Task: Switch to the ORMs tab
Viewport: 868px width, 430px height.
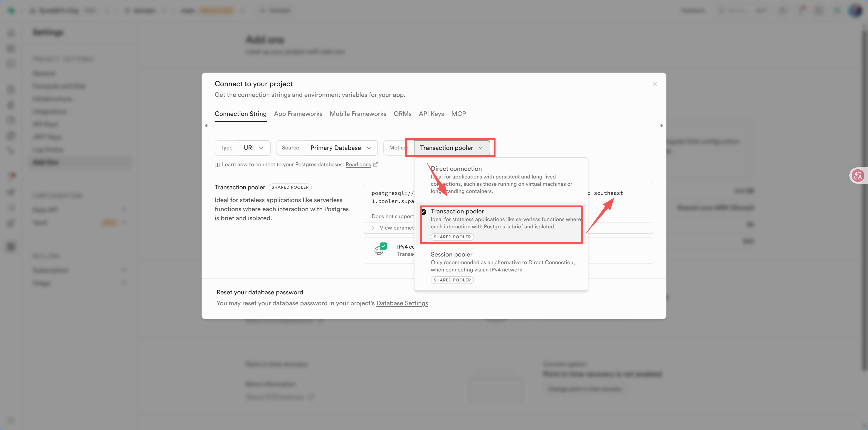Action: click(402, 114)
